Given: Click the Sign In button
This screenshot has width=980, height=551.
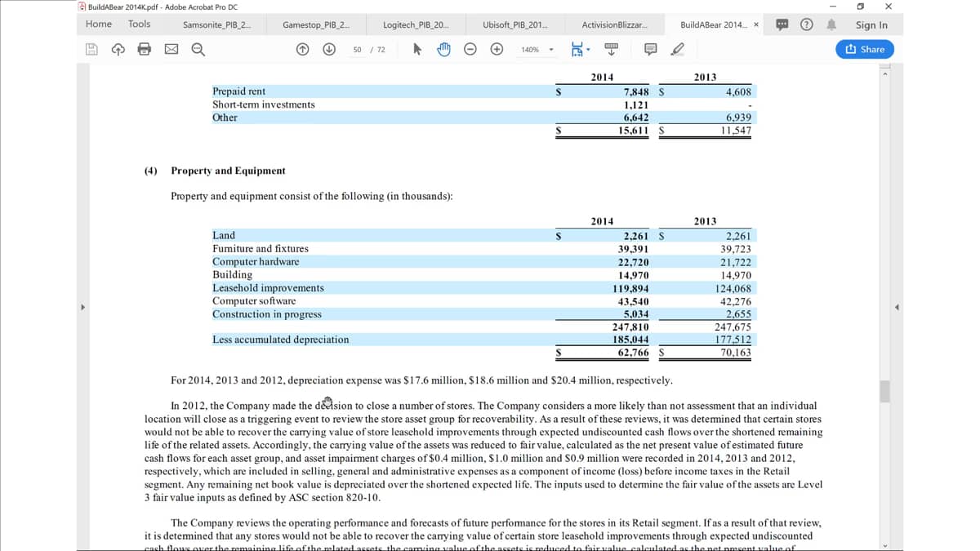Looking at the screenshot, I should (871, 24).
